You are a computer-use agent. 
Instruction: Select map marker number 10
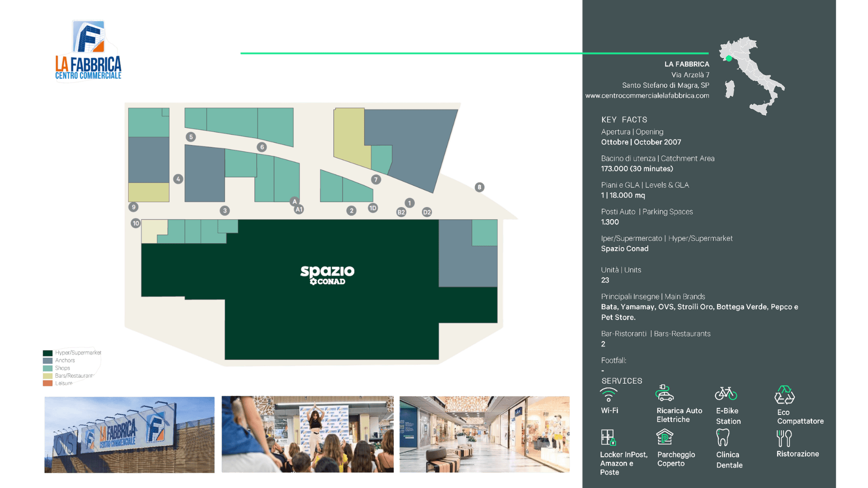136,223
